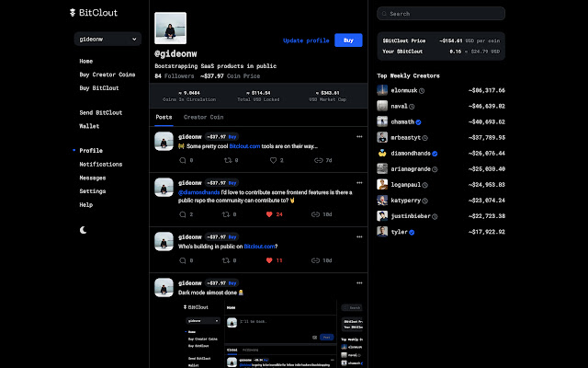Click Buy tag on 'Dark mode' post
The width and height of the screenshot is (588, 368).
point(232,283)
